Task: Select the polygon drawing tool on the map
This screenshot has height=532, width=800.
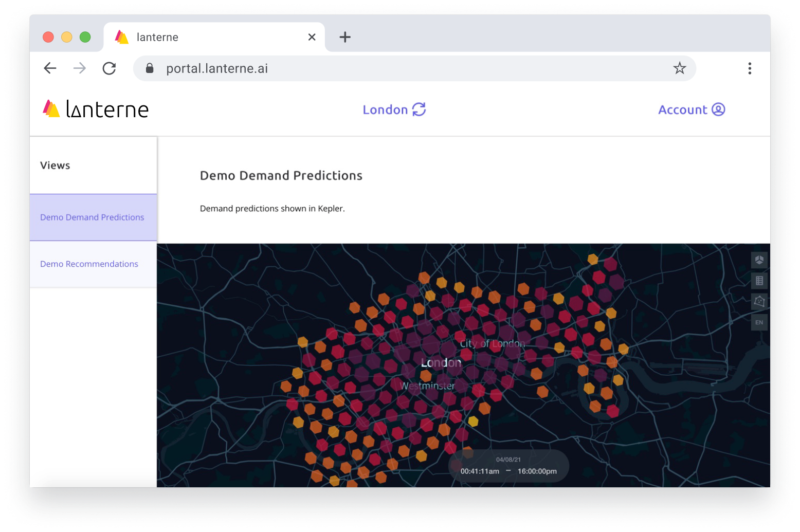Action: click(x=759, y=302)
